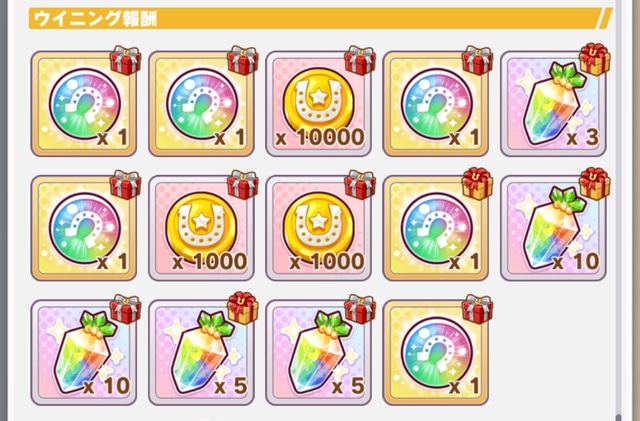Open the x10 crystal with red gift box

(x=84, y=353)
